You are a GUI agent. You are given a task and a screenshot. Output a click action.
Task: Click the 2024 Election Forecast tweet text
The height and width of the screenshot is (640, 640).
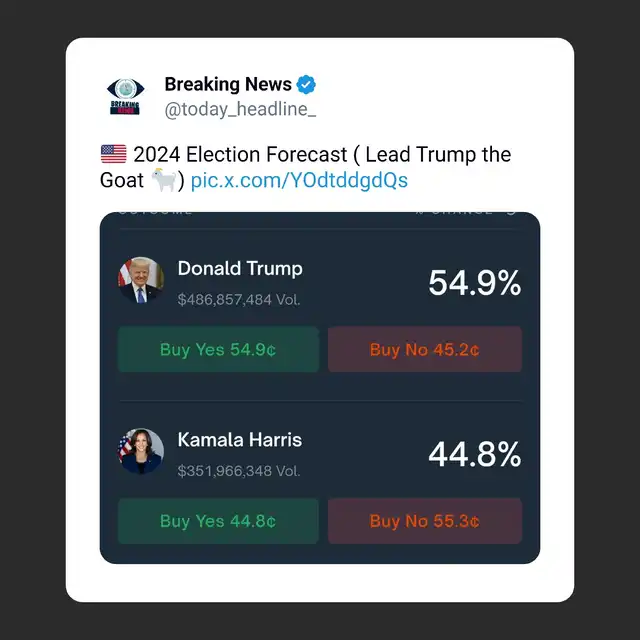point(305,167)
